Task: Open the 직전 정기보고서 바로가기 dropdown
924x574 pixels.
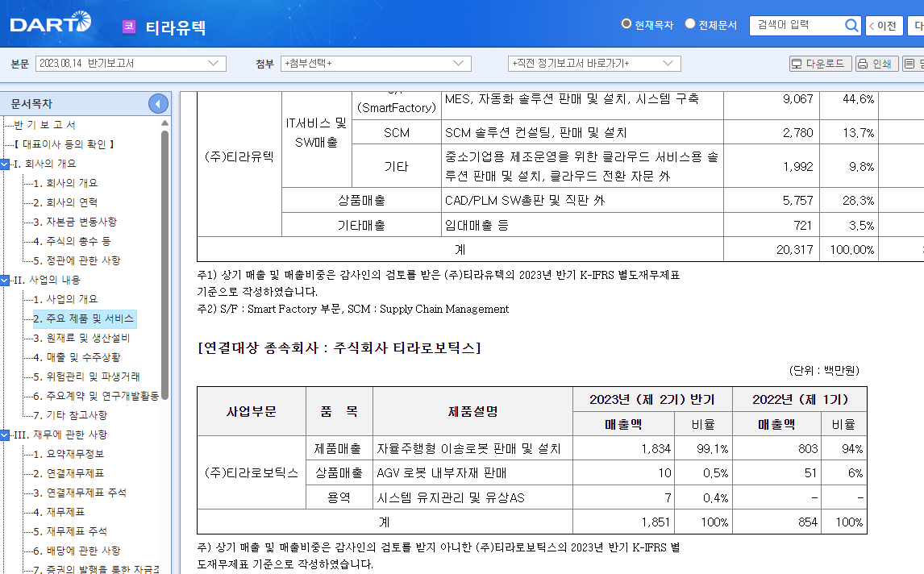Action: [x=594, y=64]
